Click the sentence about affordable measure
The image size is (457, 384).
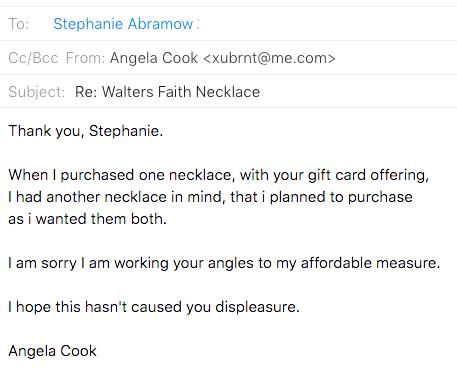[224, 263]
